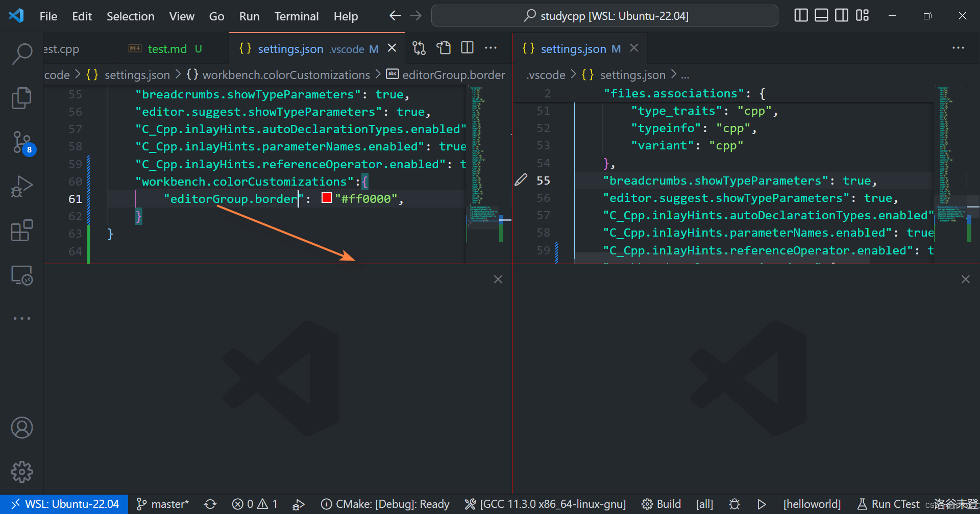This screenshot has height=514, width=980.
Task: Go back with the left arrow
Action: tap(395, 16)
